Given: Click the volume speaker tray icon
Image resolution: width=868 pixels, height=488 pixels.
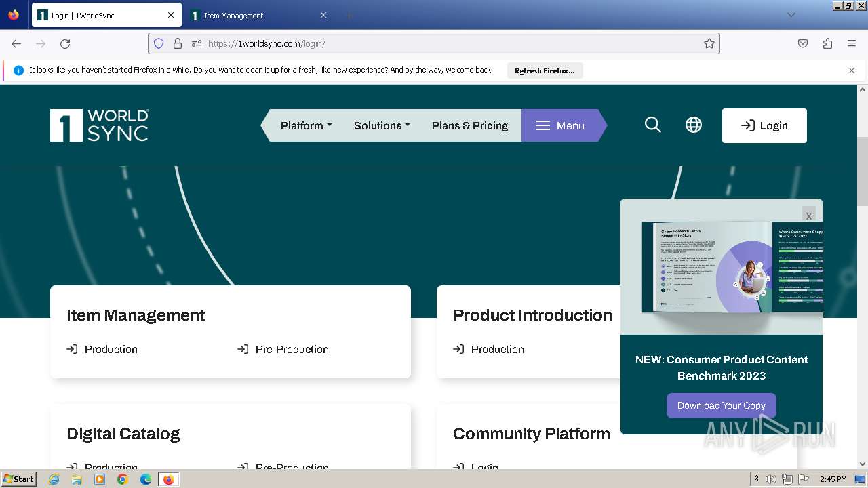Looking at the screenshot, I should 771,479.
